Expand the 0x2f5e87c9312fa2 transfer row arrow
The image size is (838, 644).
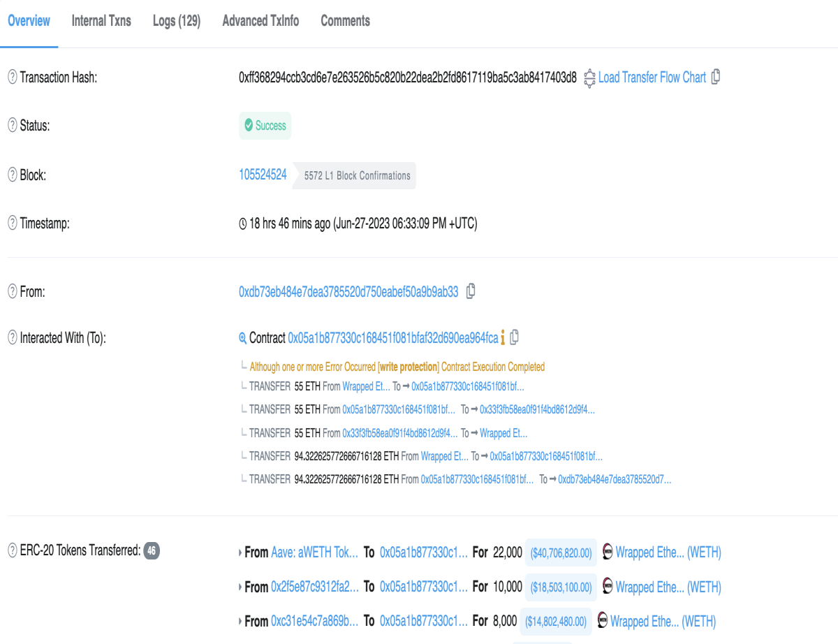[240, 587]
